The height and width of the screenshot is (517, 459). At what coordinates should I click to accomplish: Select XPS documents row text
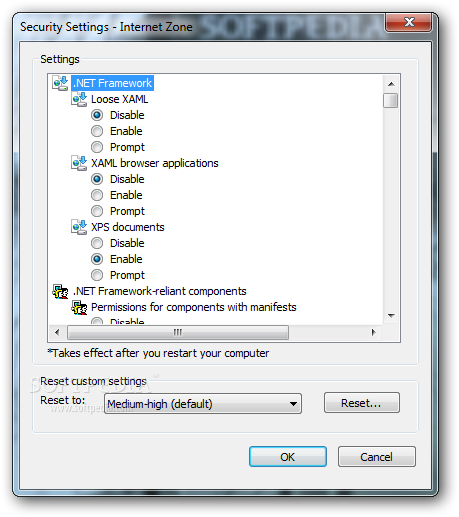point(128,227)
